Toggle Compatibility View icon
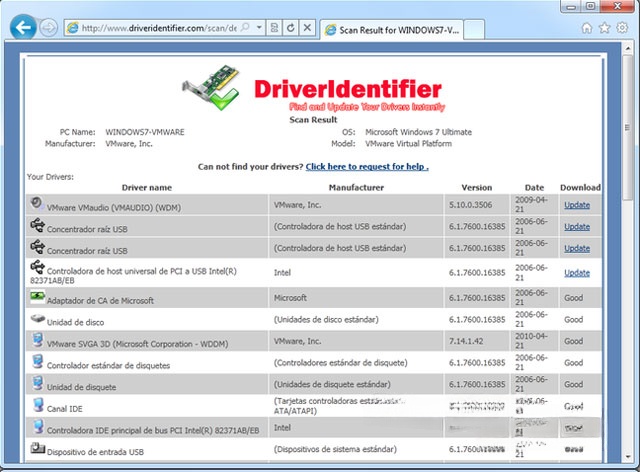This screenshot has height=472, width=640. click(x=274, y=28)
